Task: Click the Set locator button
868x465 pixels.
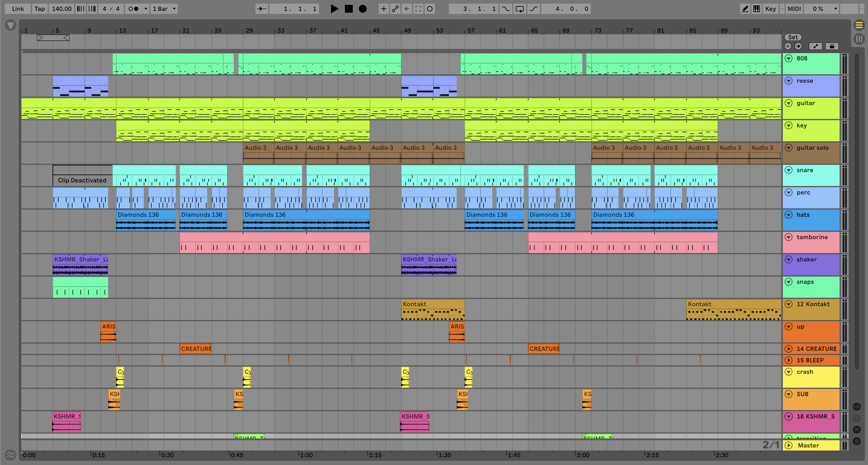Action: [793, 37]
